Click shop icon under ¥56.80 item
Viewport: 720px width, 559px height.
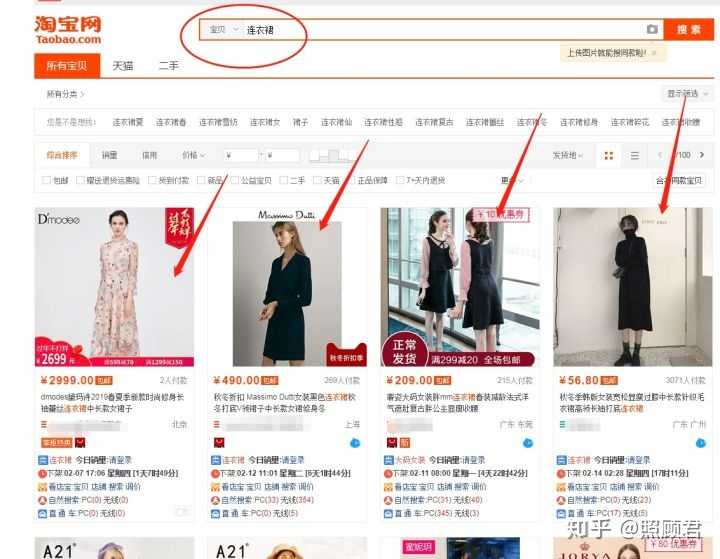tap(562, 424)
